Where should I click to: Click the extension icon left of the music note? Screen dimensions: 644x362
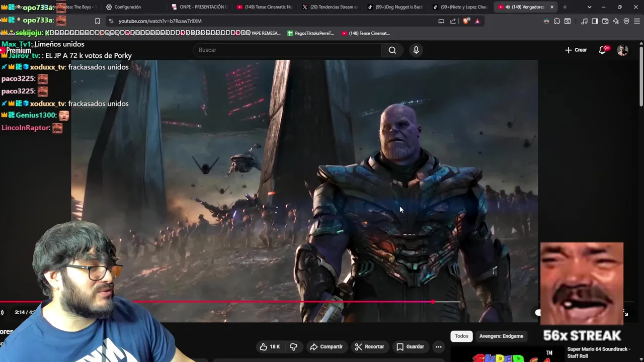tap(568, 21)
